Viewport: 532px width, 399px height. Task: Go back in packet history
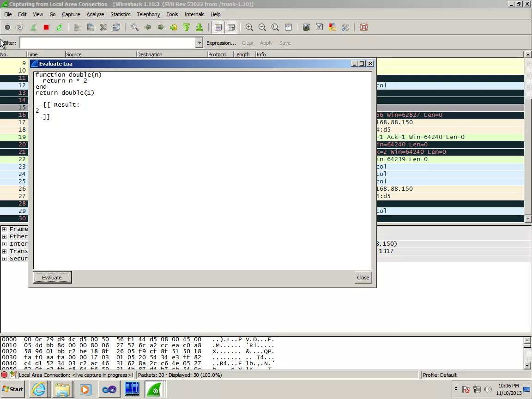[148, 28]
